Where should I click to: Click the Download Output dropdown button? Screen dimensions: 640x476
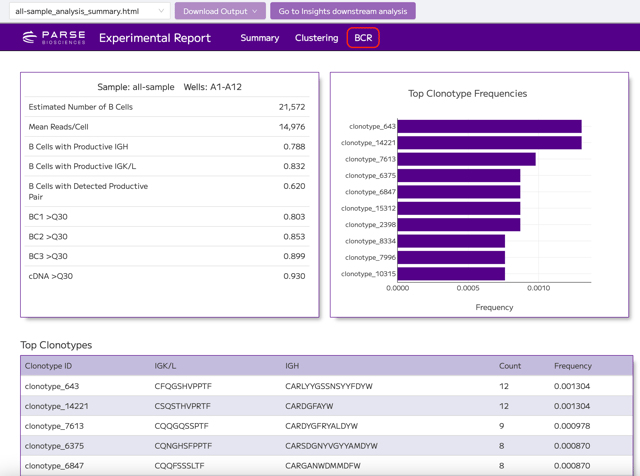(x=220, y=11)
